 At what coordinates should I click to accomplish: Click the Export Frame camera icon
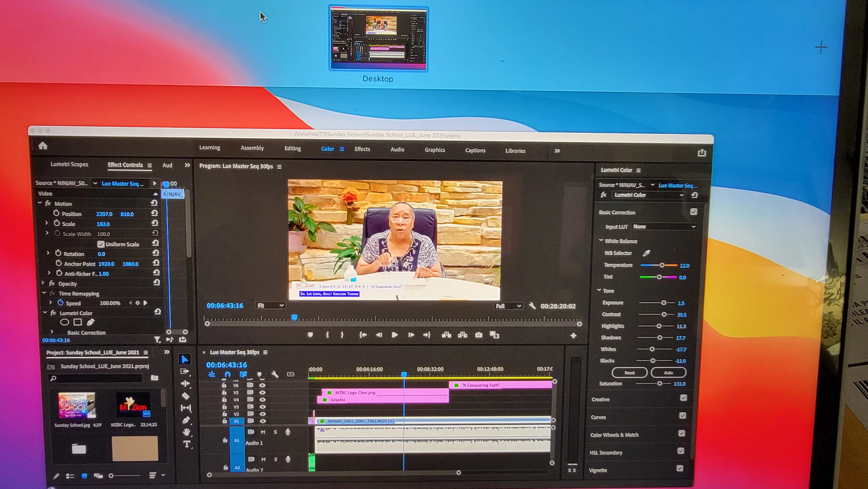click(478, 335)
